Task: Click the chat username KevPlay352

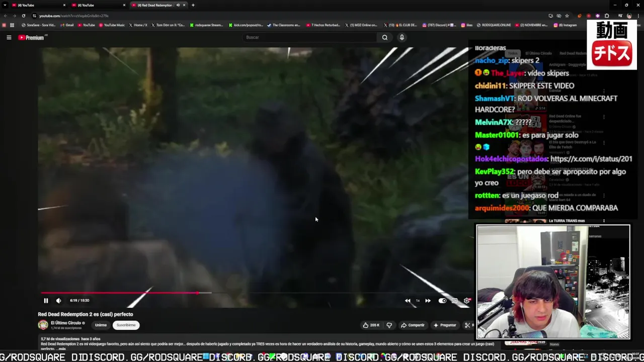Action: (x=495, y=172)
